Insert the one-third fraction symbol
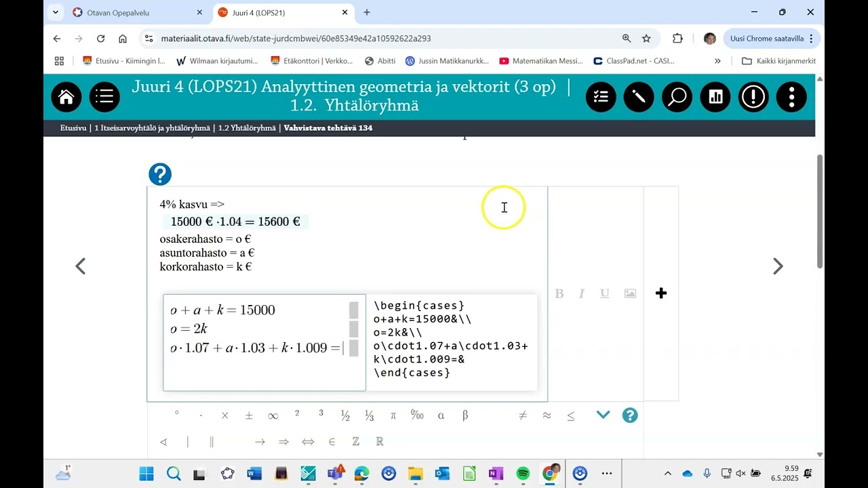This screenshot has height=488, width=868. [370, 415]
